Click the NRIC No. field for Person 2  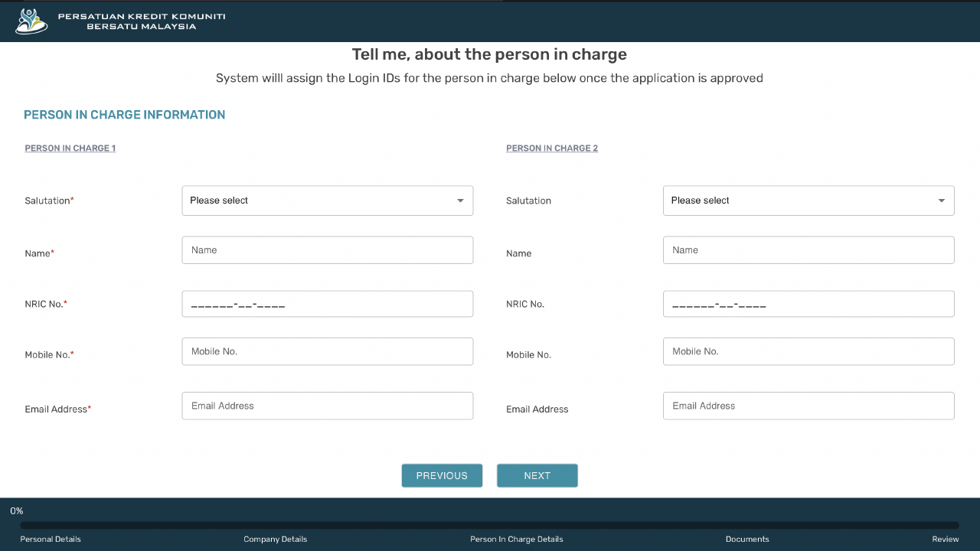808,304
